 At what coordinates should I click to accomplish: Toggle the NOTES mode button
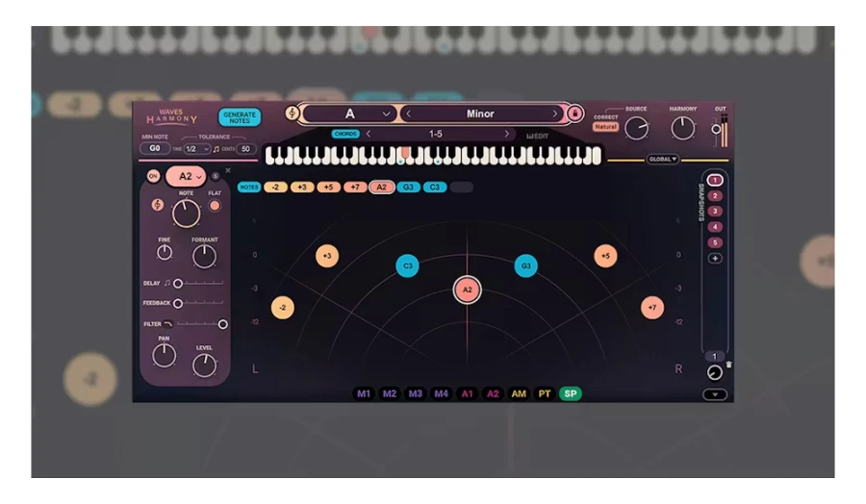coord(248,188)
